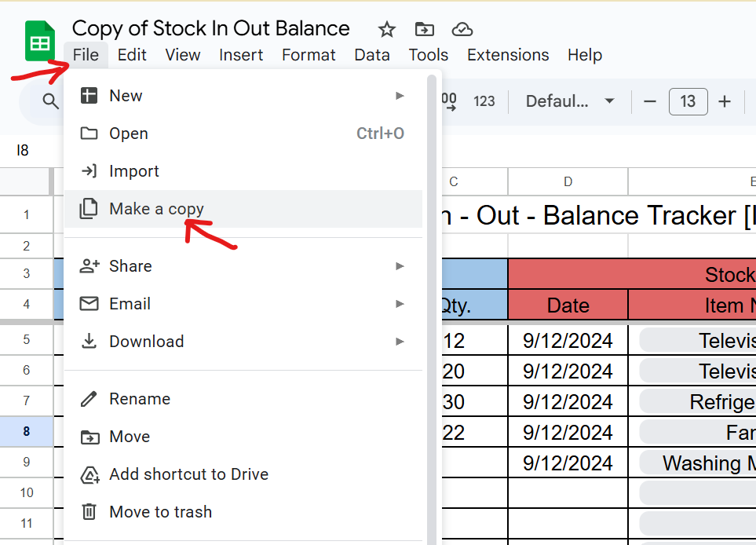Screen dimensions: 756x545
Task: Expand the Download submenu
Action: click(243, 342)
